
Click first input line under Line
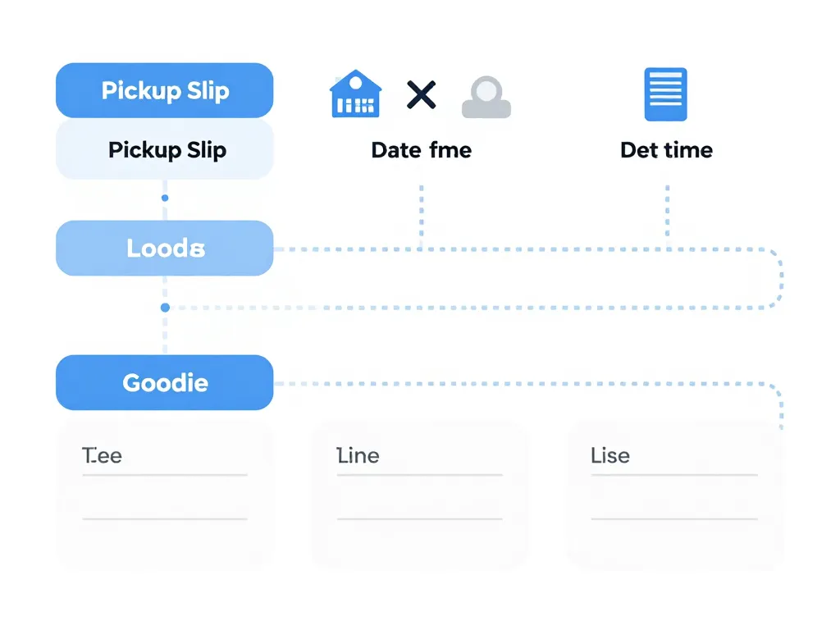point(419,474)
